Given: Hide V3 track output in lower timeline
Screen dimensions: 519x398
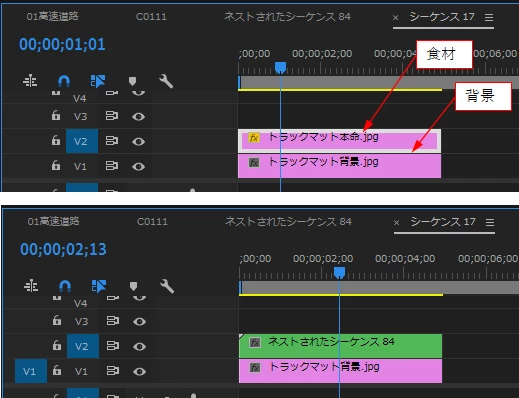Looking at the screenshot, I should 139,321.
